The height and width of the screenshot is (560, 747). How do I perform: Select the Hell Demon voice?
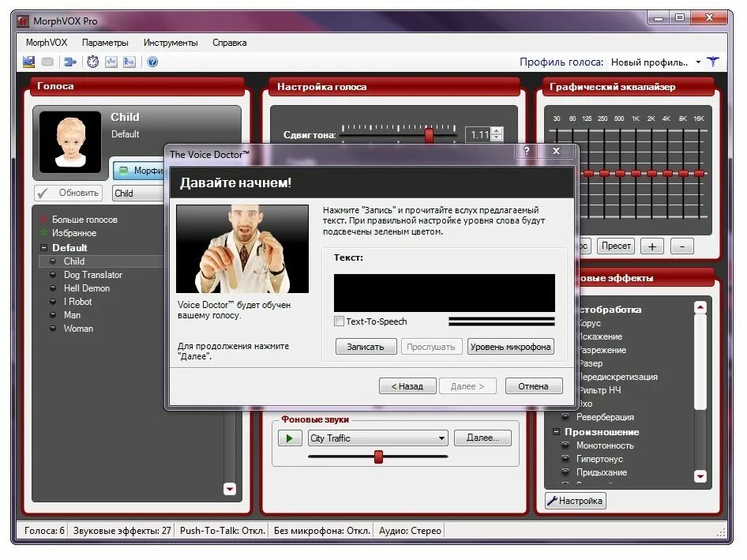tap(87, 288)
